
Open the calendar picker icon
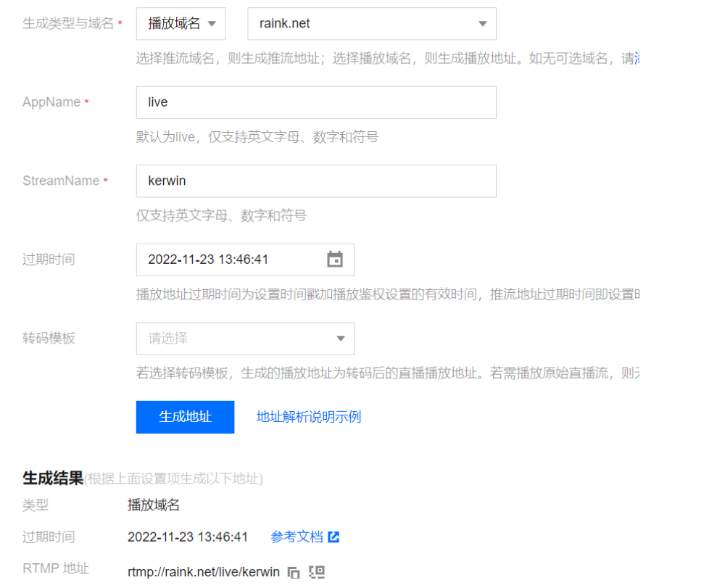[x=335, y=260]
